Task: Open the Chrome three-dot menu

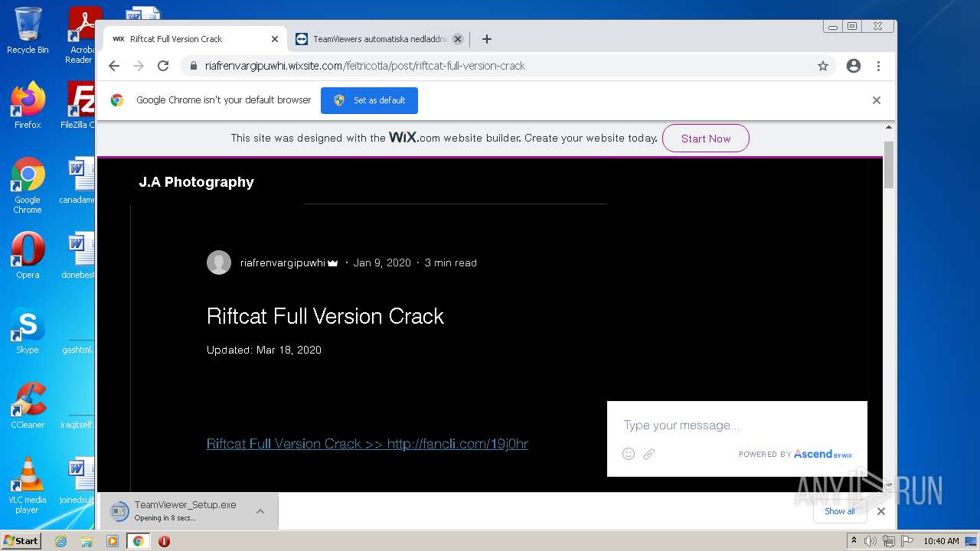Action: (x=878, y=66)
